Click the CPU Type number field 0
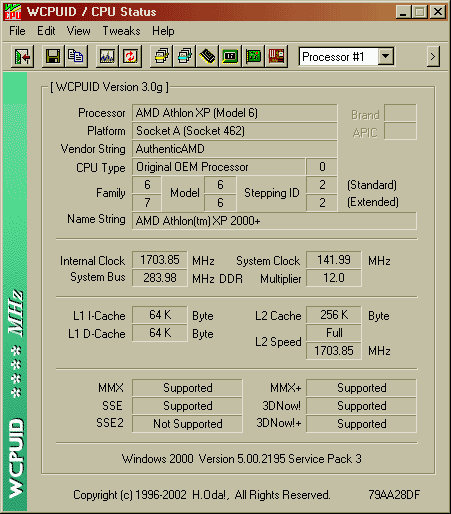451x514 pixels. pyautogui.click(x=322, y=167)
